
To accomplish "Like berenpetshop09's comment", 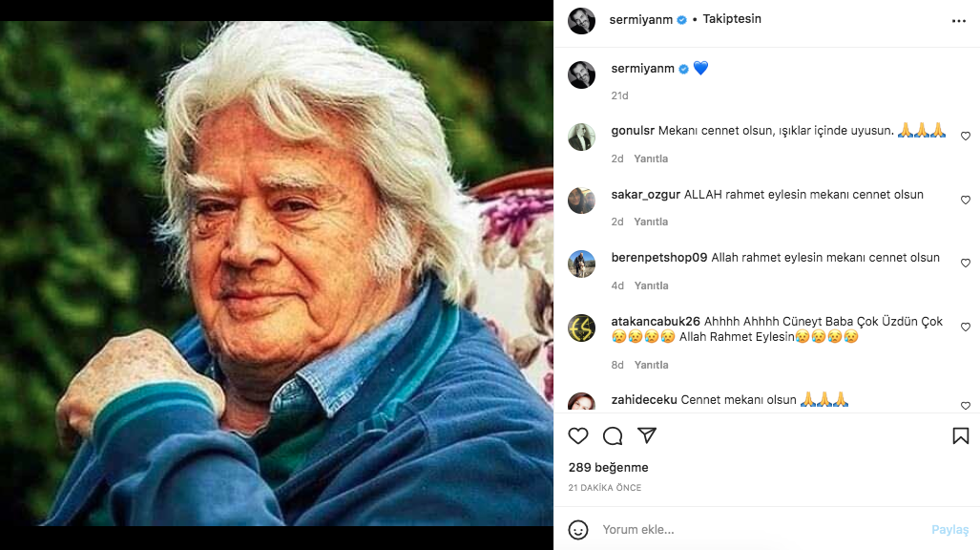I will click(x=965, y=264).
